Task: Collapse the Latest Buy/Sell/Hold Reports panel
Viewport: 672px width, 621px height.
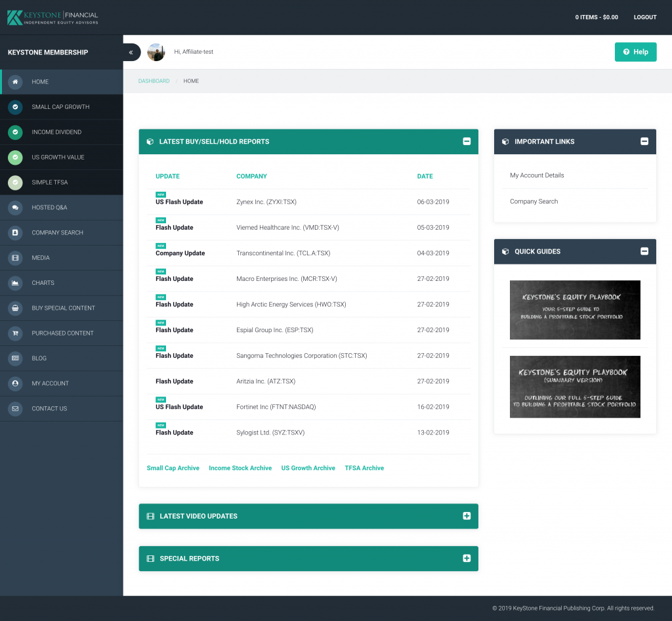Action: click(467, 141)
